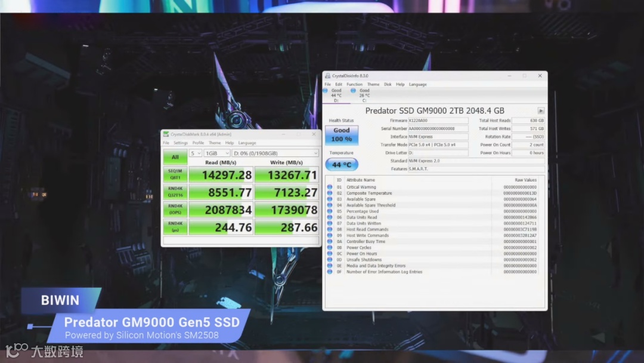
Task: Click the All benchmark button in CrystalDiskMark
Action: tap(175, 157)
